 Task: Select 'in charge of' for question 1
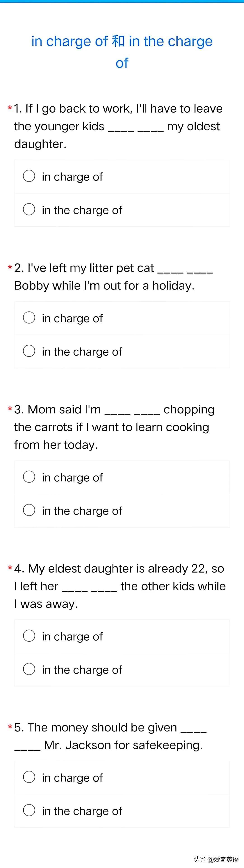coord(29,176)
